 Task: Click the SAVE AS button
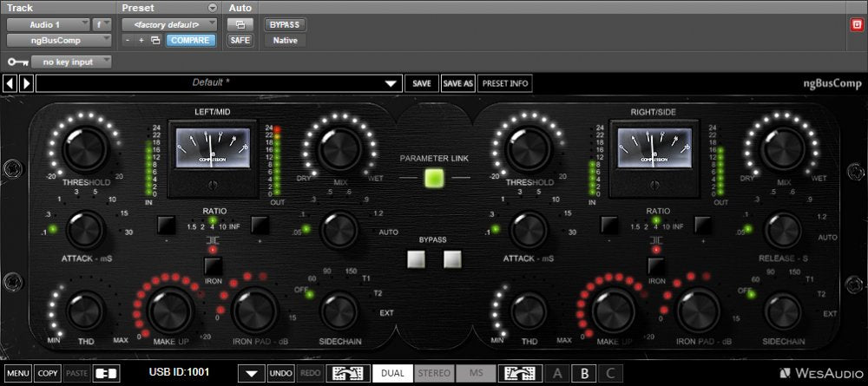coord(457,84)
